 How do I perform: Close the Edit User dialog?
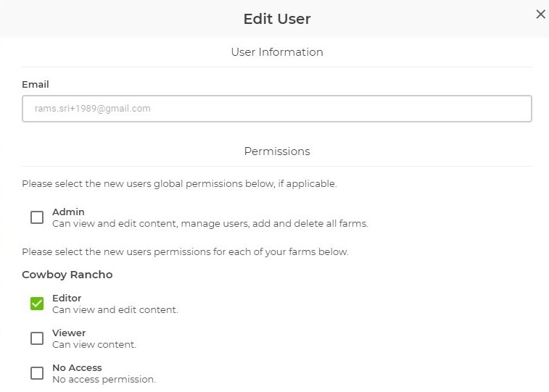540,14
